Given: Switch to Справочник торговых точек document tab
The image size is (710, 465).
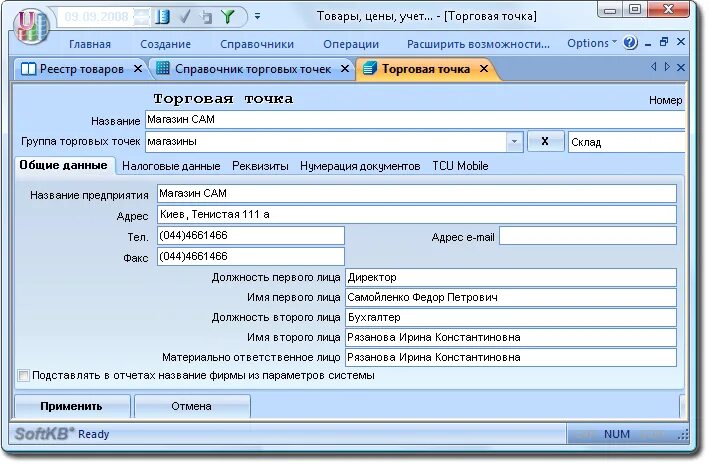Looking at the screenshot, I should tap(253, 69).
